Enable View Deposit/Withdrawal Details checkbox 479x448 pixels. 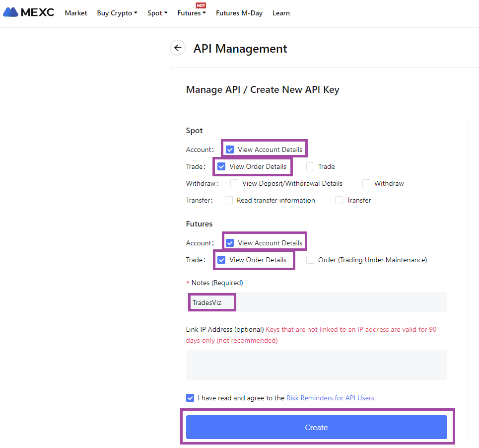[x=234, y=183]
